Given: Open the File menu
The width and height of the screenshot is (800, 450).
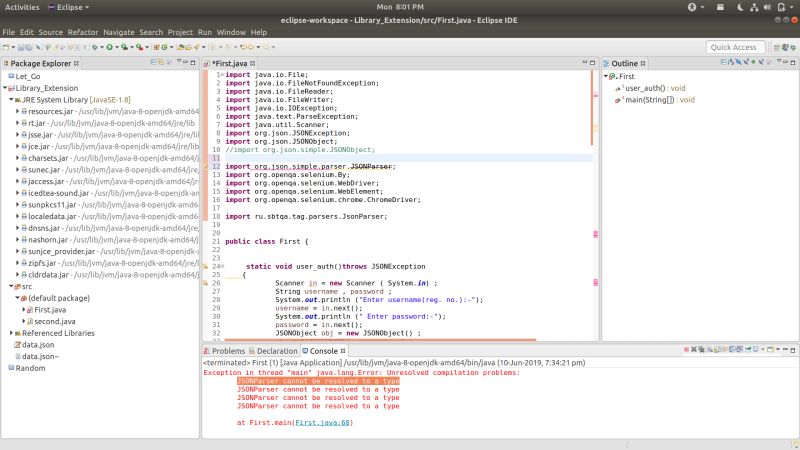Looking at the screenshot, I should (x=9, y=32).
